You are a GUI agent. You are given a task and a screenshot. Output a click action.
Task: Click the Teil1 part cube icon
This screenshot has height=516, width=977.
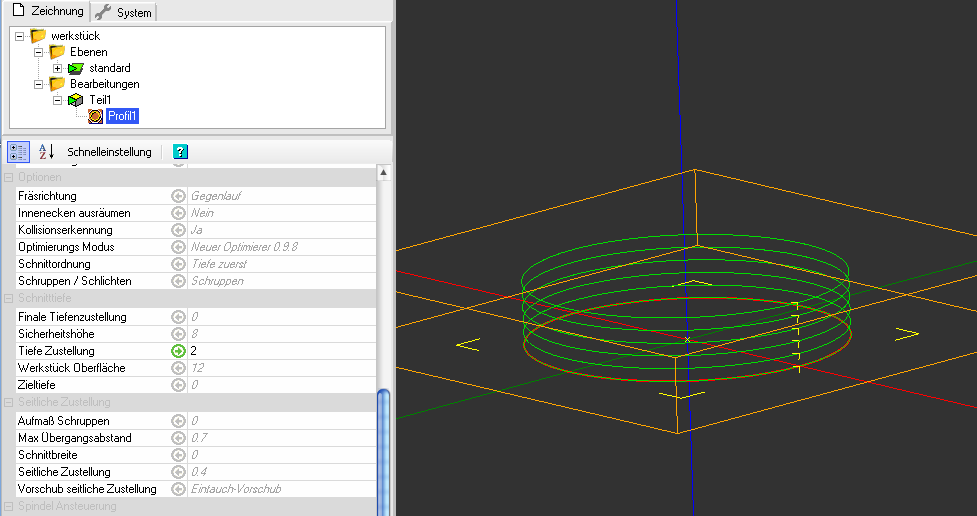pos(76,100)
